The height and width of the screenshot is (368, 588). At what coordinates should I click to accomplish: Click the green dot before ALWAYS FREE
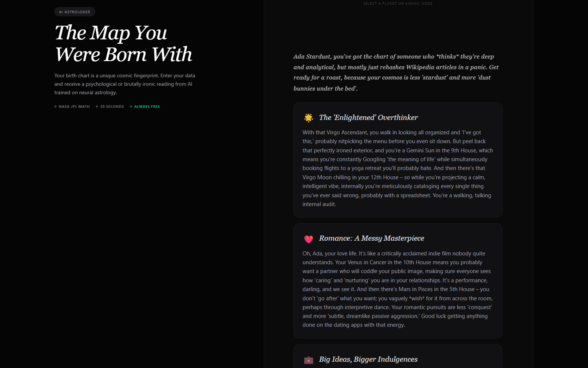pyautogui.click(x=131, y=107)
